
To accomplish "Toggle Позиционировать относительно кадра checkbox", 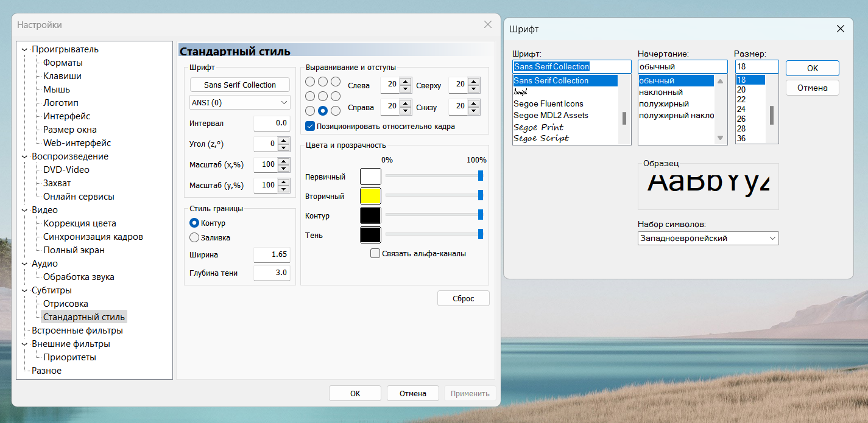I will 310,127.
